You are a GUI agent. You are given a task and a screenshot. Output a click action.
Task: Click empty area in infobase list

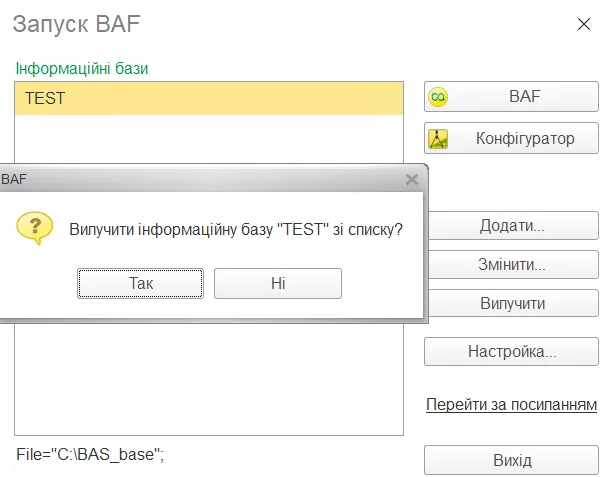209,380
